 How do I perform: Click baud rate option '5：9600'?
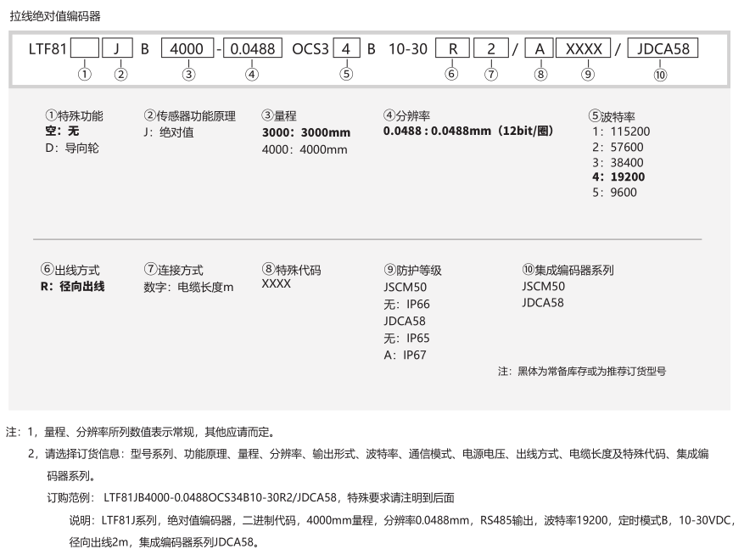(614, 193)
